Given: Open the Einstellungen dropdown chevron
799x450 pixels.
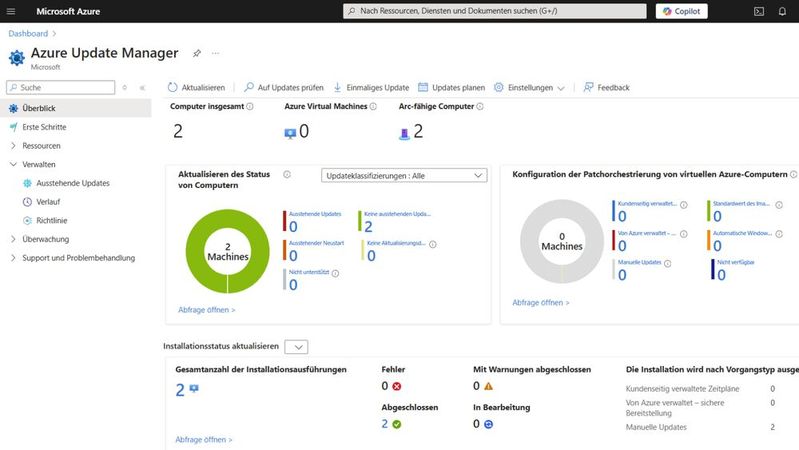Looking at the screenshot, I should (x=561, y=88).
